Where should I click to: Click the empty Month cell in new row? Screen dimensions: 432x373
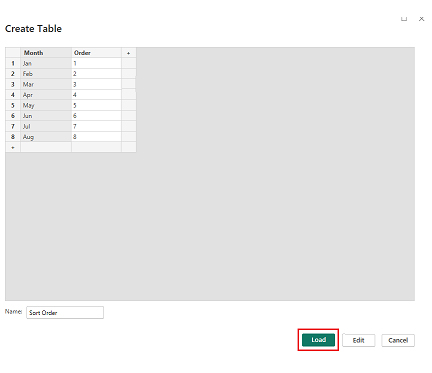tap(46, 147)
